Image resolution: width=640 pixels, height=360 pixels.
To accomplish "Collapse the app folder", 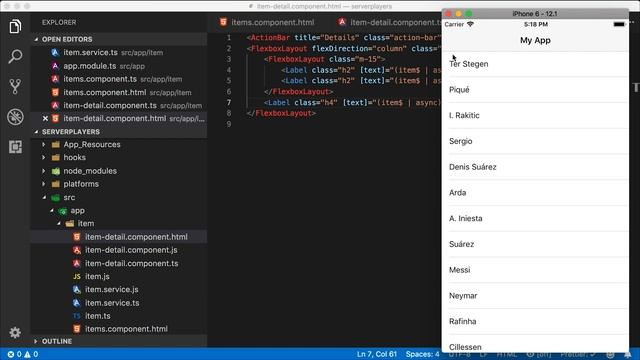I will pos(52,211).
